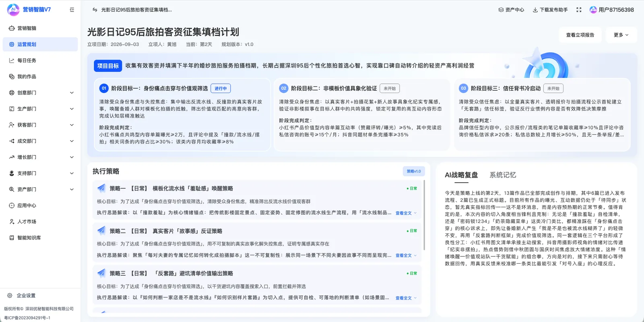Click the 支持部门 icon in sidebar
Screen dimensions: 644x322
pos(12,173)
